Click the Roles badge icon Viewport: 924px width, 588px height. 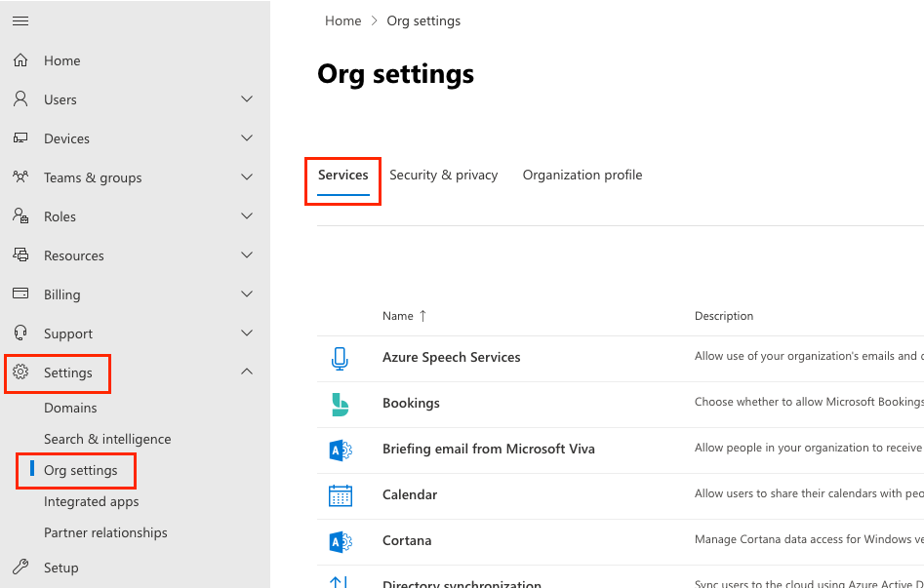[x=20, y=216]
